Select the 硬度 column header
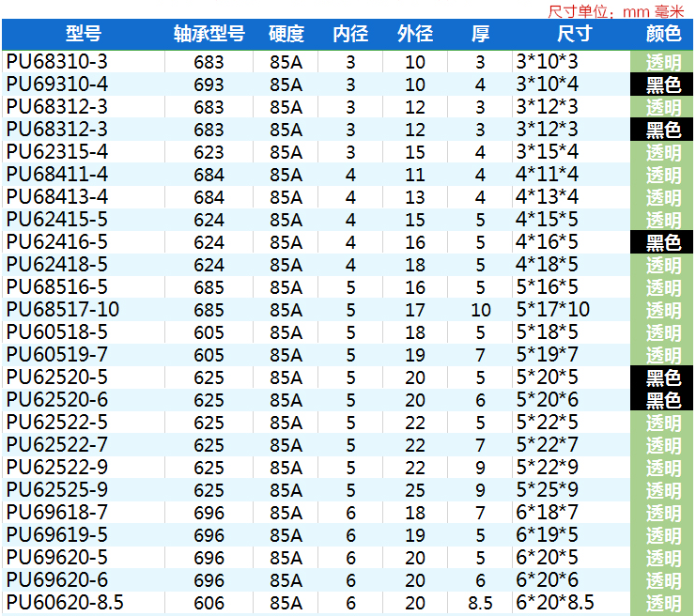Image resolution: width=696 pixels, height=616 pixels. tap(286, 35)
